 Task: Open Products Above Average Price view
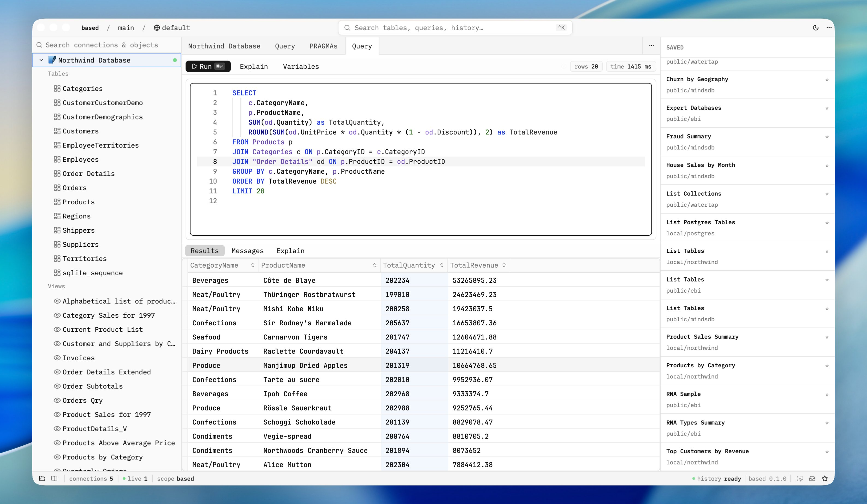click(118, 443)
